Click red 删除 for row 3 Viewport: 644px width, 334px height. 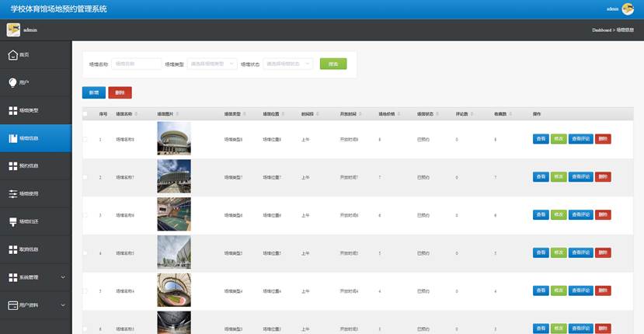point(603,214)
